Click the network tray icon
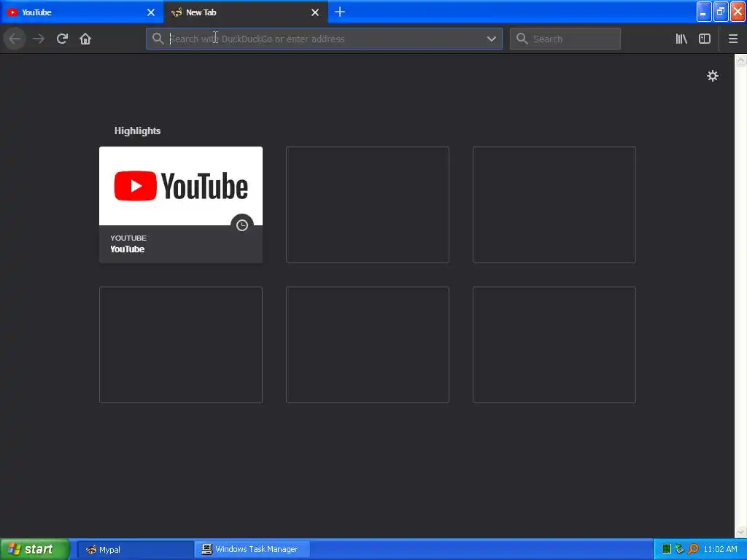 pos(679,549)
